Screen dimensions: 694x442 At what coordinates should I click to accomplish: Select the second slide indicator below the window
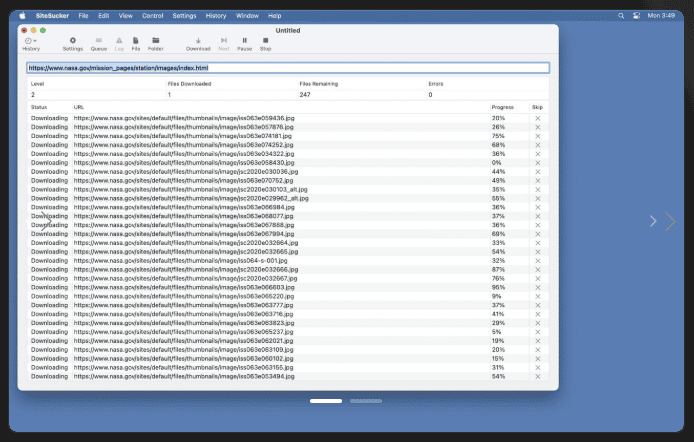(x=366, y=401)
